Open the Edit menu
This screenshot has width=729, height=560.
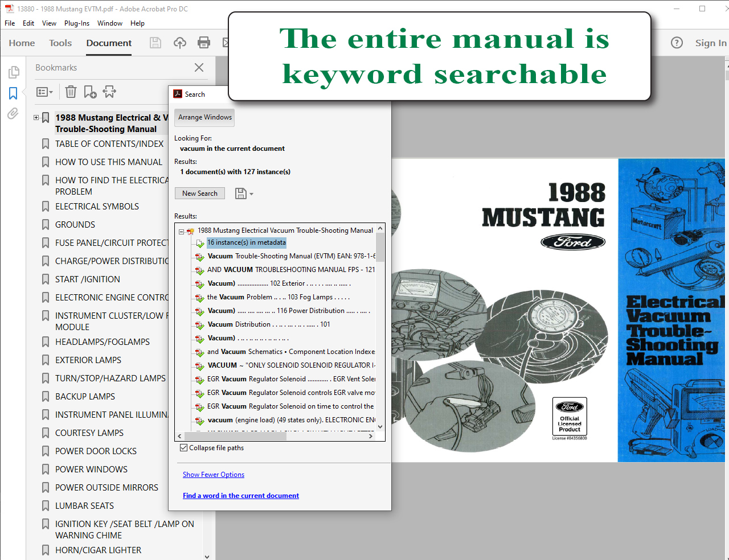28,23
